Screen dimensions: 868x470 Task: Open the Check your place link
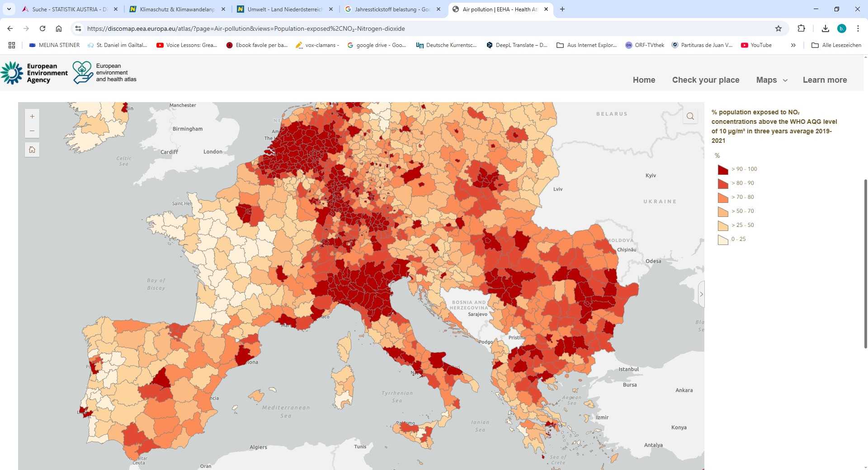pyautogui.click(x=706, y=80)
